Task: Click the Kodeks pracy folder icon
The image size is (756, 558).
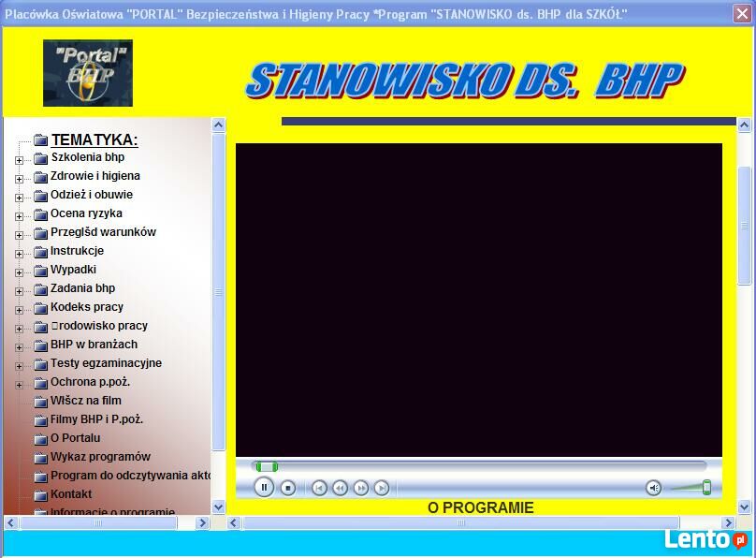Action: tap(40, 308)
